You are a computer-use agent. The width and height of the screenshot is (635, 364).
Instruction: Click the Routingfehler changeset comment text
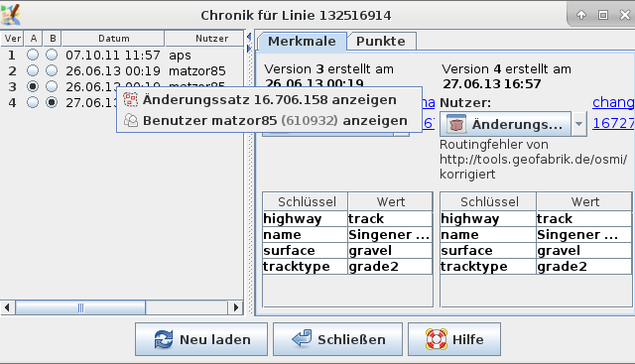534,159
